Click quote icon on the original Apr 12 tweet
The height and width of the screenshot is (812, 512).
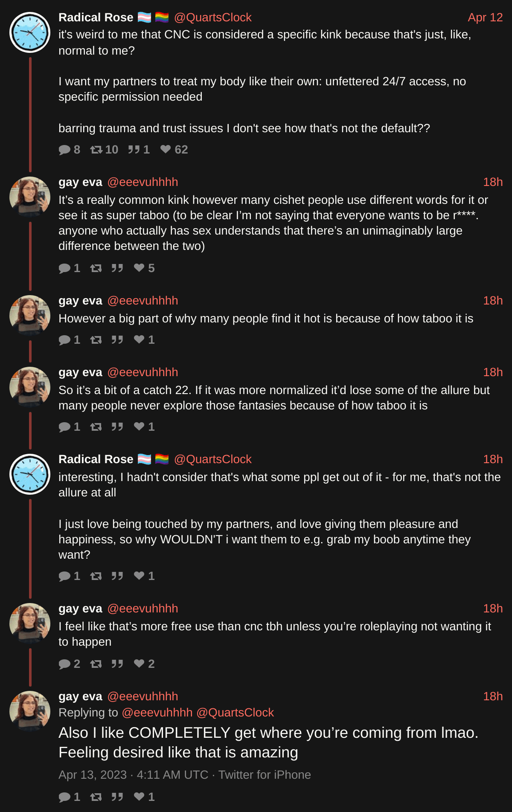pos(134,150)
